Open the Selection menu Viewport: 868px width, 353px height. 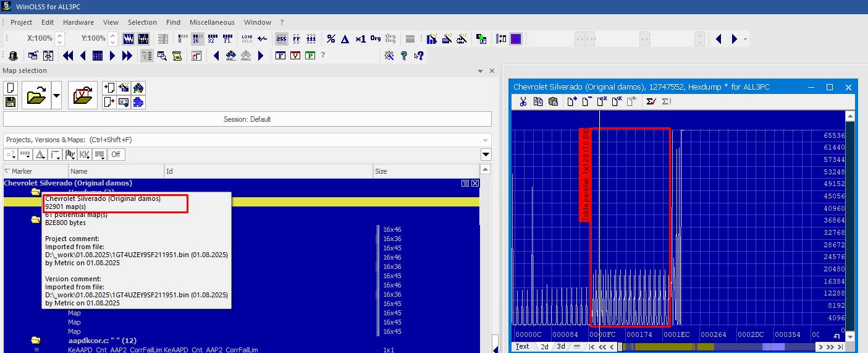coord(143,22)
